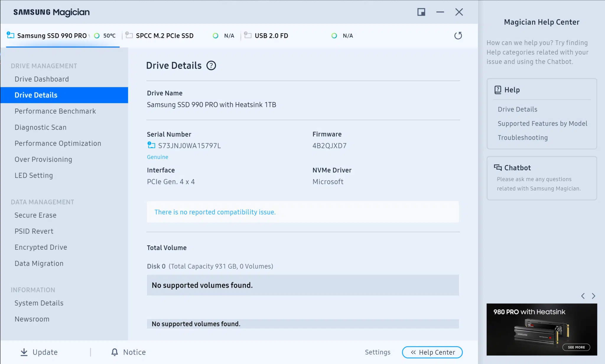Click the Help book icon

pos(498,90)
